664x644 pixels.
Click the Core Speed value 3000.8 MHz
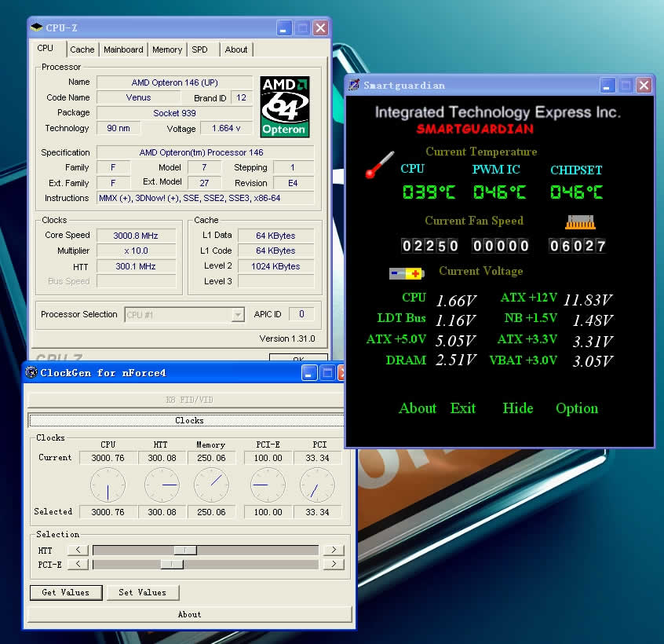136,236
